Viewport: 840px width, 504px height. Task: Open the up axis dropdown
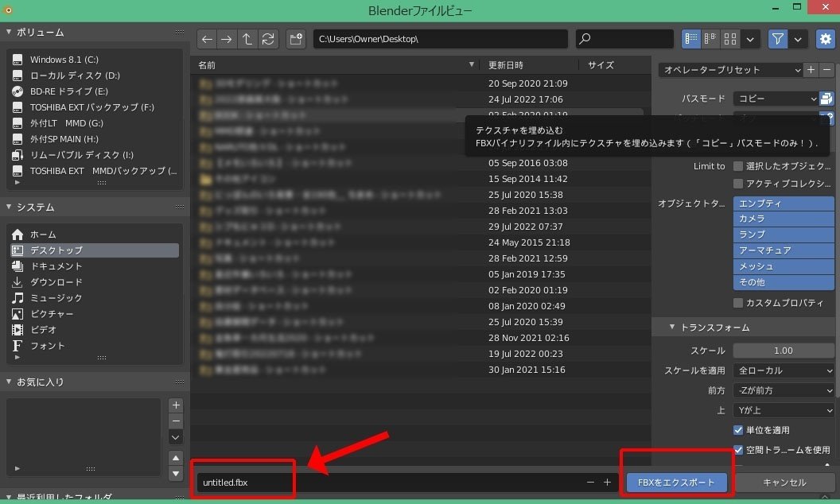point(784,410)
